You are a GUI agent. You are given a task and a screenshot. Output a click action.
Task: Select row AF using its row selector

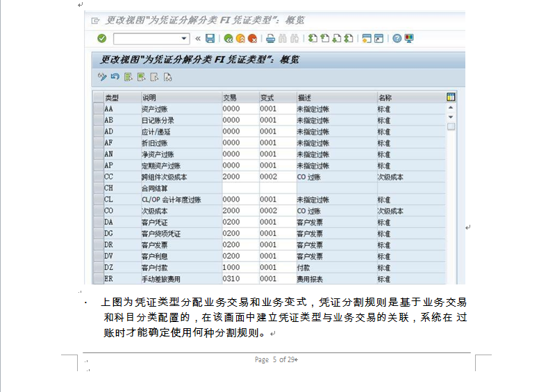pyautogui.click(x=98, y=143)
